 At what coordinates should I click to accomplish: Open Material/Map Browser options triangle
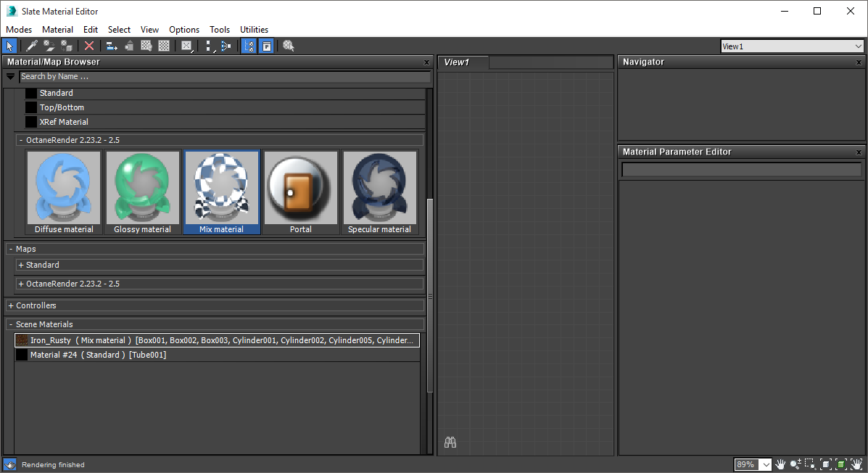[x=11, y=76]
